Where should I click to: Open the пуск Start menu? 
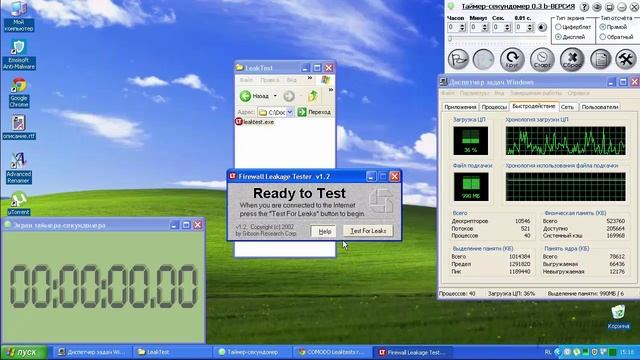click(24, 352)
